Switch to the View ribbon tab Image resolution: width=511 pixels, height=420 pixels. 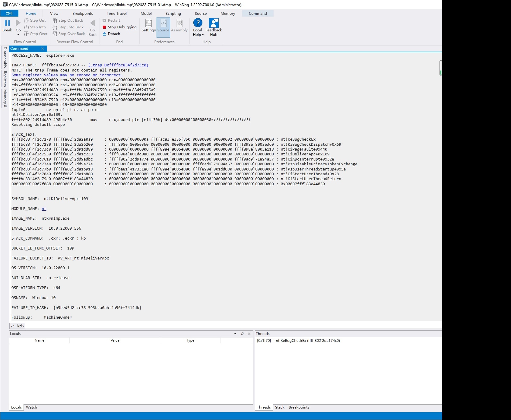point(54,14)
